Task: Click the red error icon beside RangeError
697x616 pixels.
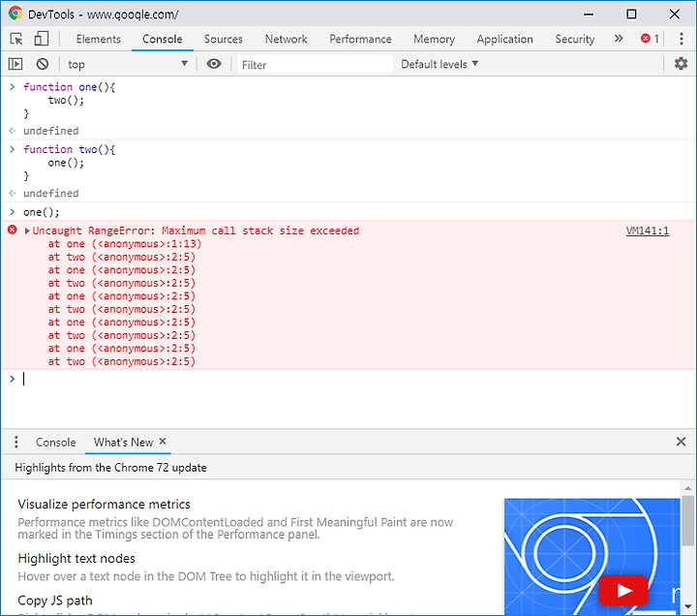Action: coord(12,230)
